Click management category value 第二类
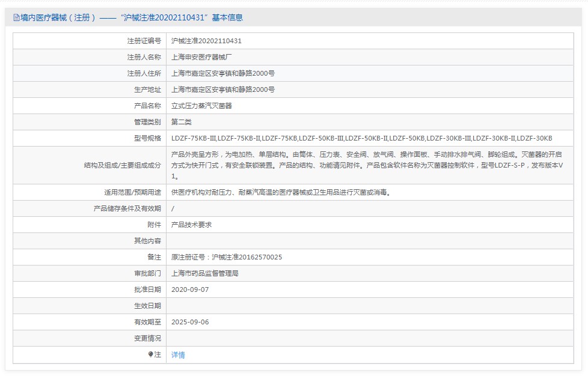The width and height of the screenshot is (588, 376). (x=181, y=122)
